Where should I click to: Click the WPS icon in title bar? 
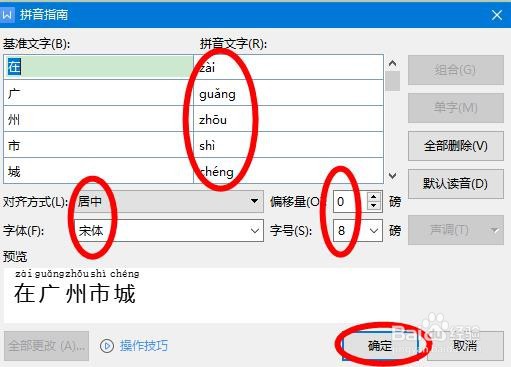(x=7, y=15)
